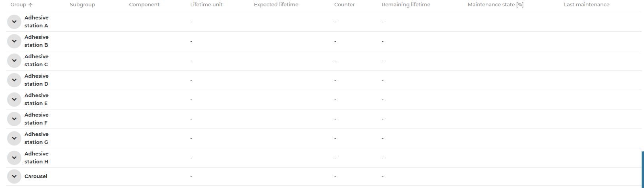This screenshot has height=188, width=644.
Task: Expand the Adhesive station G row
Action: pos(14,138)
